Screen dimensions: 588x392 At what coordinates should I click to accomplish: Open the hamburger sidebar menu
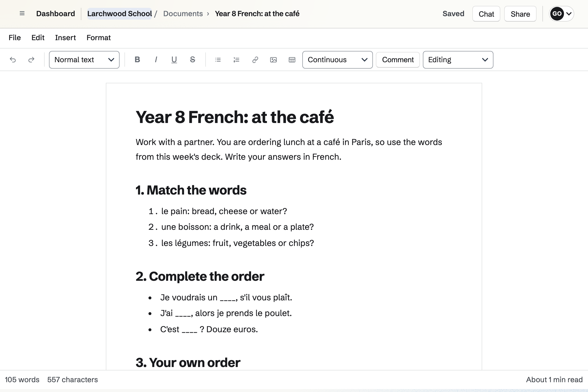coord(22,13)
